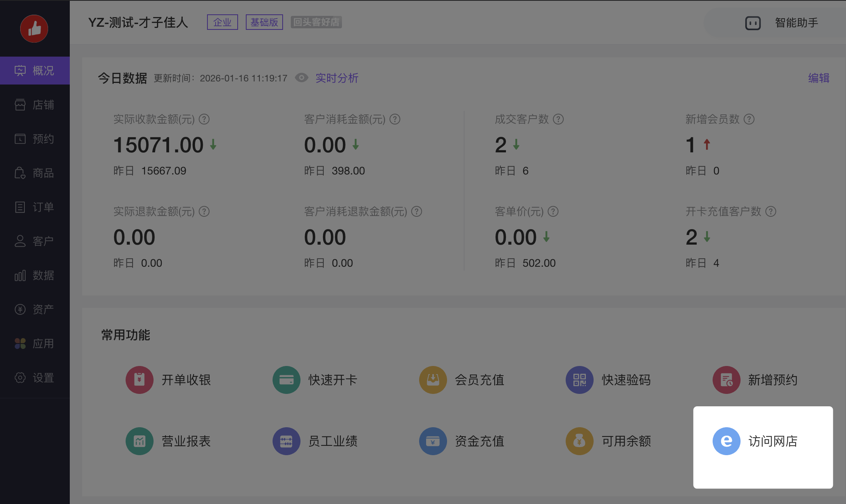Open 新增预约 appointment icon
This screenshot has height=504, width=846.
point(726,380)
